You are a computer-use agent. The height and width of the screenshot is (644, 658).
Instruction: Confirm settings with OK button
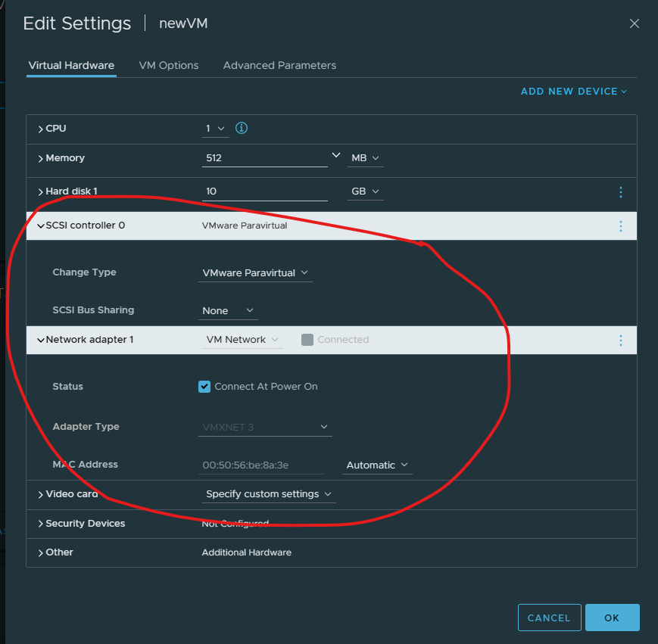(x=613, y=618)
